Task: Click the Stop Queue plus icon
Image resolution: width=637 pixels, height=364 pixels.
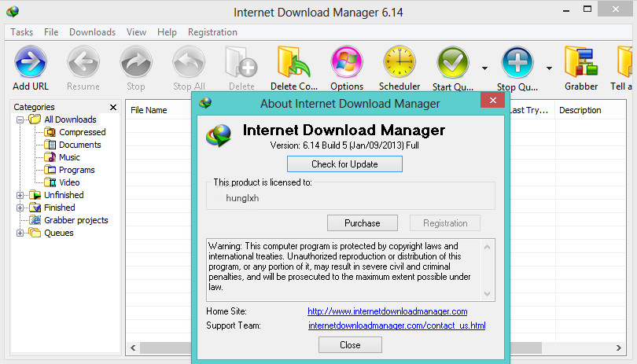Action: (x=517, y=62)
